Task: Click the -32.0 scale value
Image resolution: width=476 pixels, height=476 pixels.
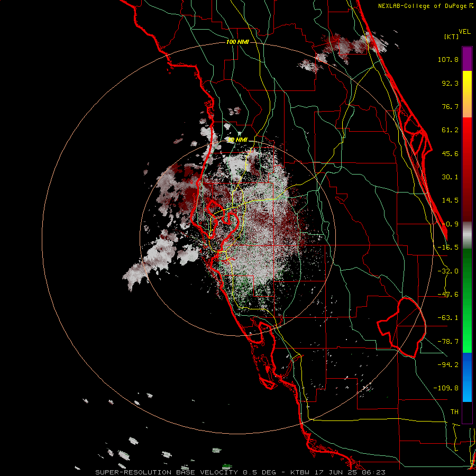Action: tap(448, 271)
